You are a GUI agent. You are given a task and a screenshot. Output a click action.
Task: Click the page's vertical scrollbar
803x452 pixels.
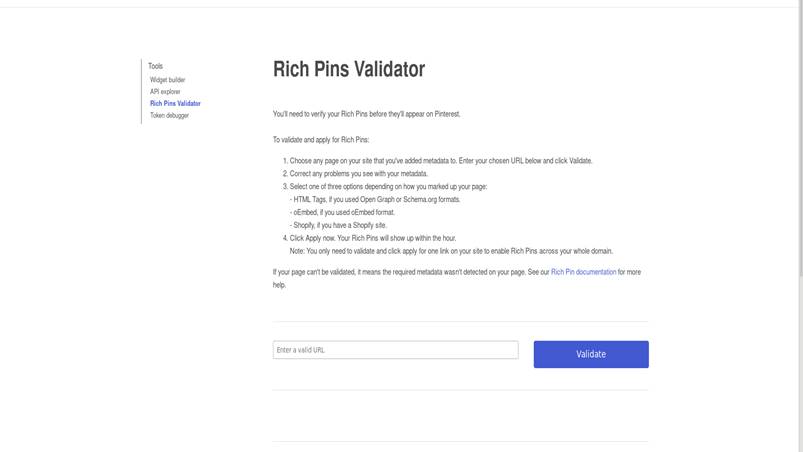(x=798, y=150)
